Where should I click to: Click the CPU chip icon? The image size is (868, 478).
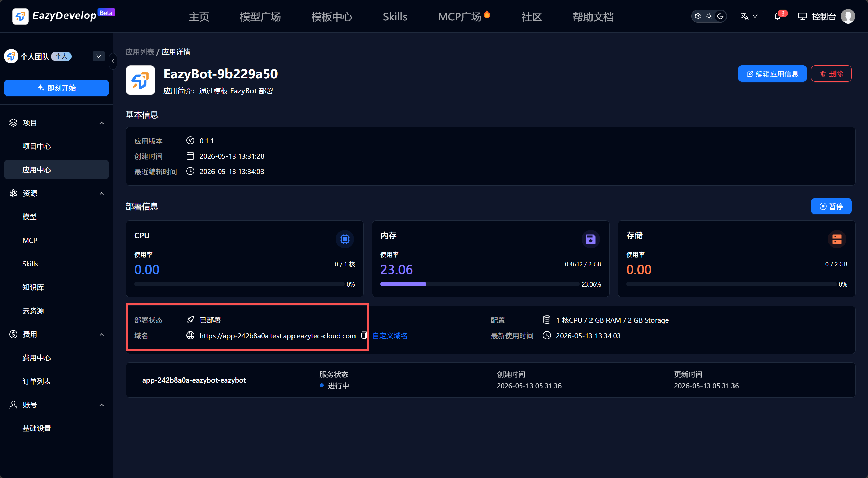[x=345, y=239]
